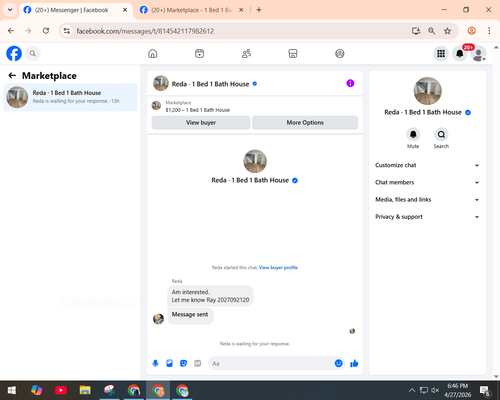
Task: Open the Marketplace storefront icon
Action: (293, 53)
